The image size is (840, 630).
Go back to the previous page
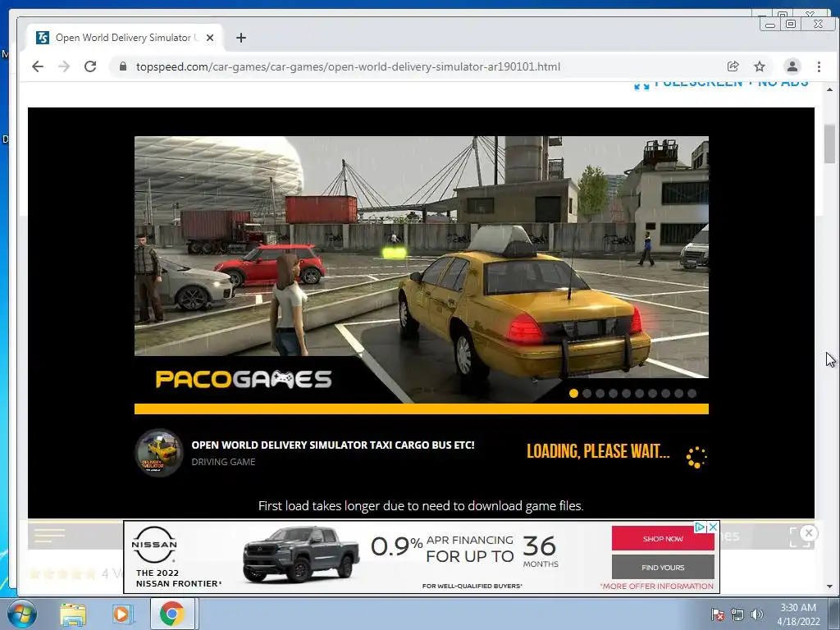38,66
